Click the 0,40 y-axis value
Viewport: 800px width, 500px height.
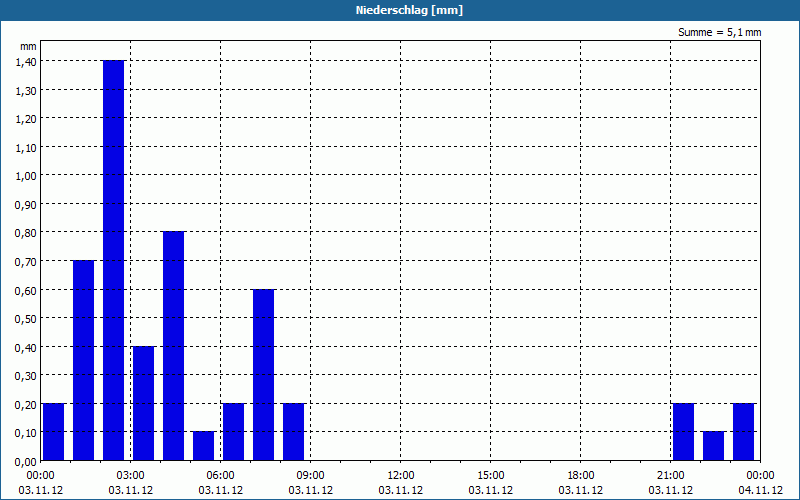26,347
